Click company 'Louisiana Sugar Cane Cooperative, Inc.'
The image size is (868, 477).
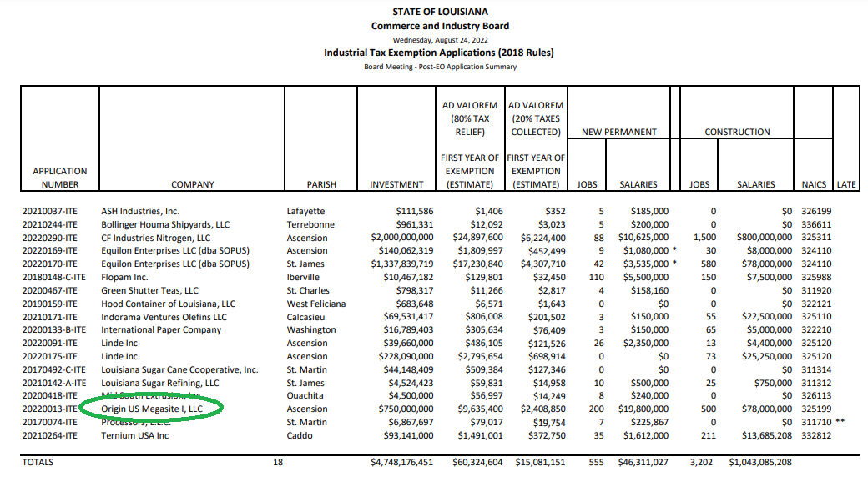click(179, 369)
